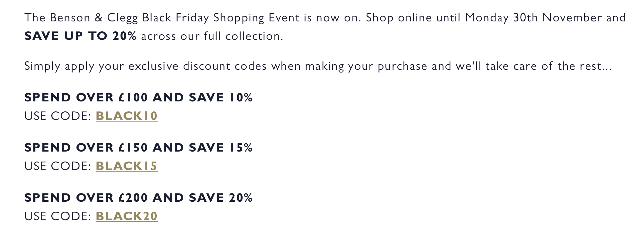Click the 'making your purchase' words
The width and height of the screenshot is (644, 231).
tap(366, 66)
